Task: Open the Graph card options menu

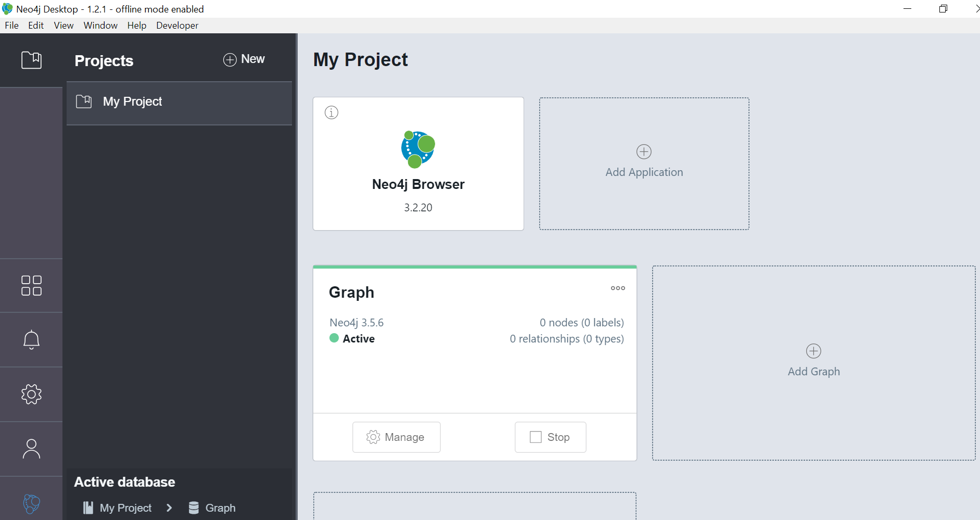Action: 618,288
